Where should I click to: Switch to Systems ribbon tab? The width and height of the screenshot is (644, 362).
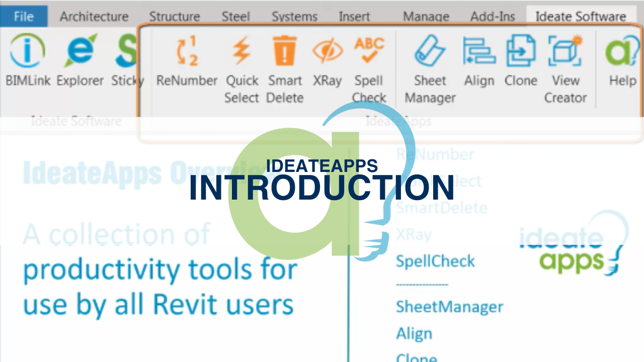(296, 17)
